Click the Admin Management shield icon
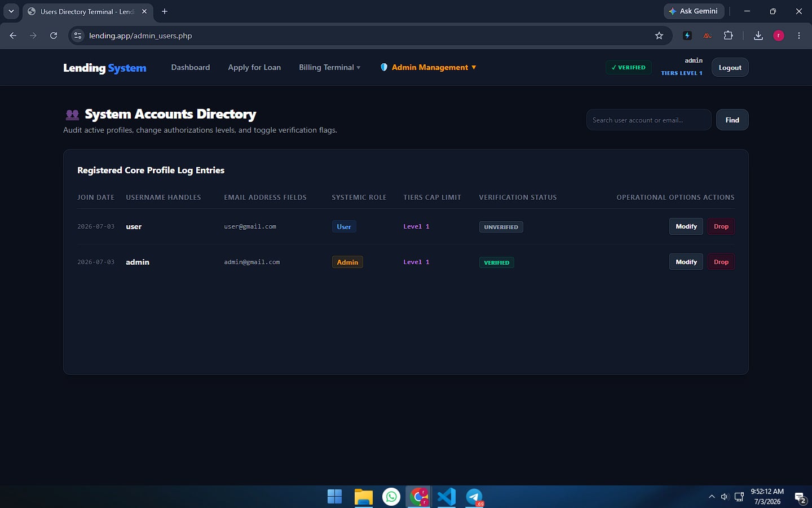The width and height of the screenshot is (812, 508). [x=384, y=67]
